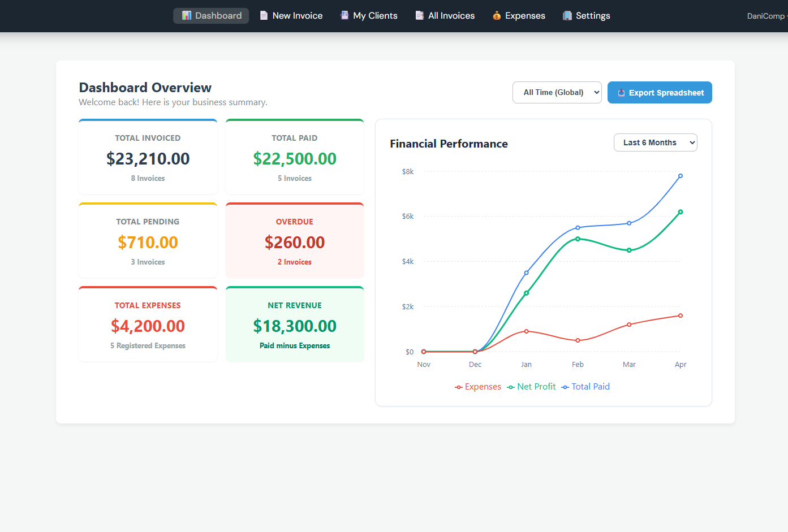Toggle Total Paid visibility in the legend
788x532 pixels.
[585, 386]
